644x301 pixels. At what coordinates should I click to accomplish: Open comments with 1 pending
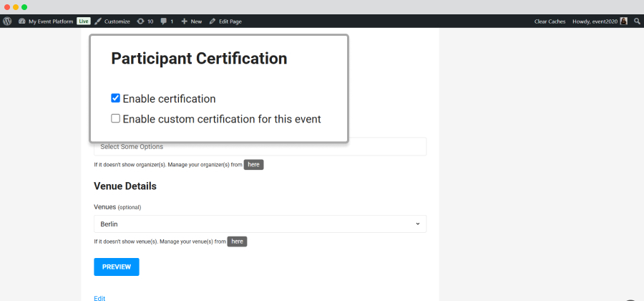167,21
